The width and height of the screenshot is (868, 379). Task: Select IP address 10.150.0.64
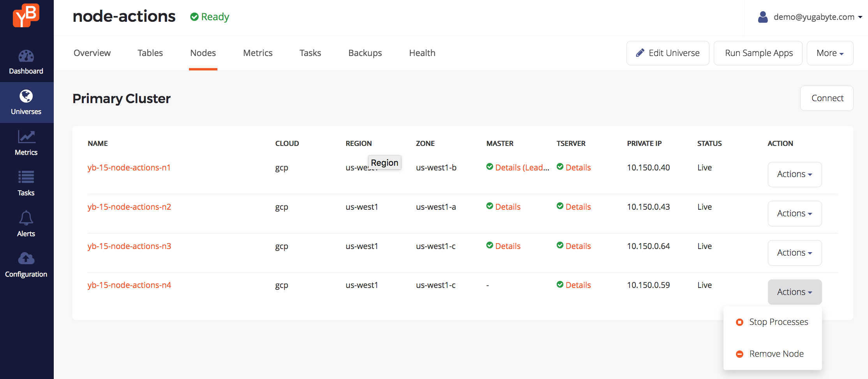(x=648, y=246)
